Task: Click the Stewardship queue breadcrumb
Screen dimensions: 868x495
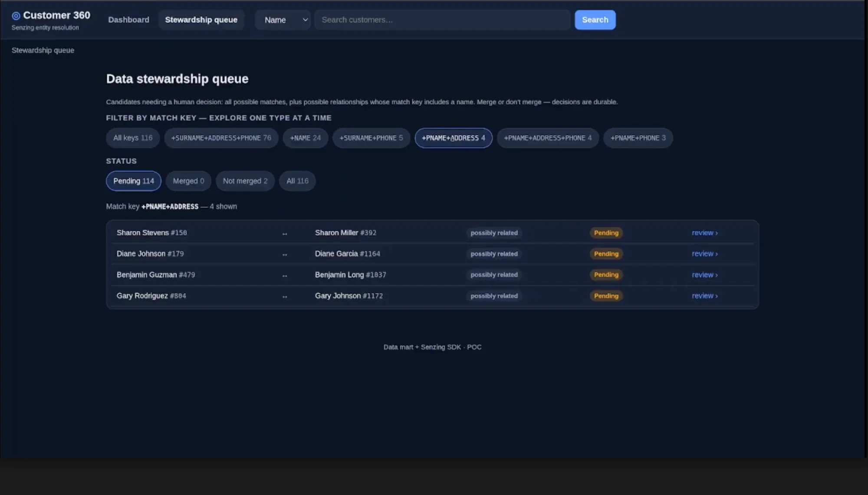Action: pos(43,50)
